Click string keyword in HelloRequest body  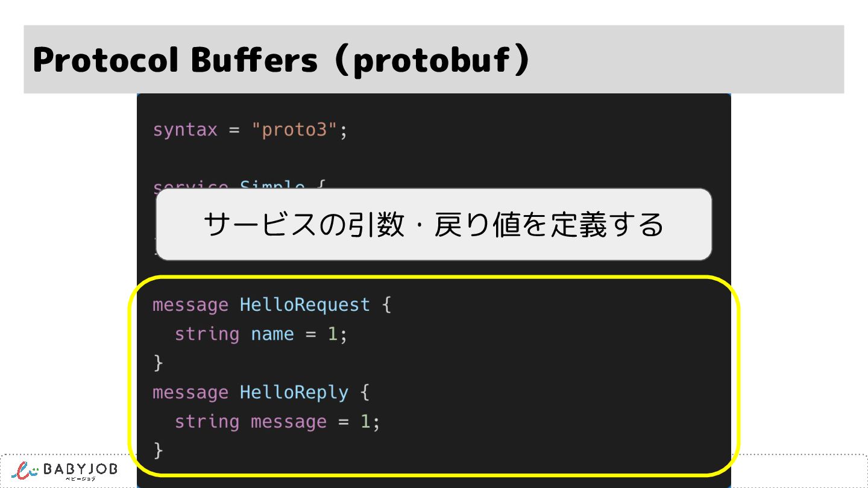click(207, 334)
